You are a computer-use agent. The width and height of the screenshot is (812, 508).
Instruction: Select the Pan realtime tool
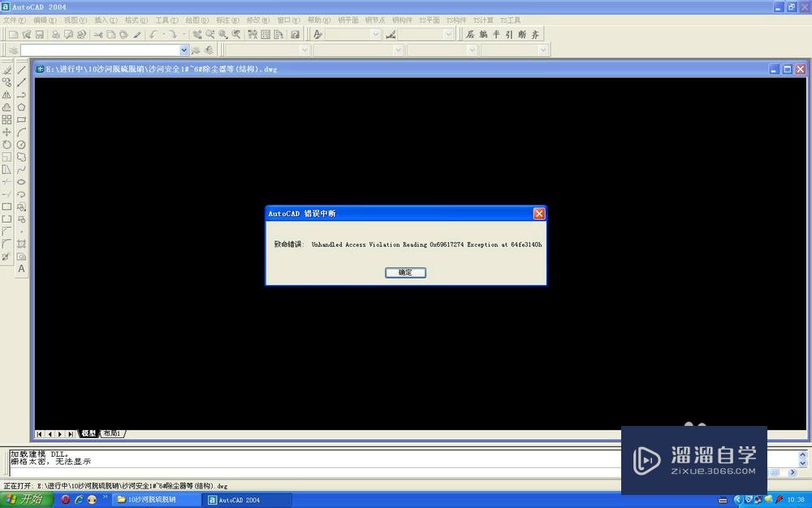click(197, 34)
